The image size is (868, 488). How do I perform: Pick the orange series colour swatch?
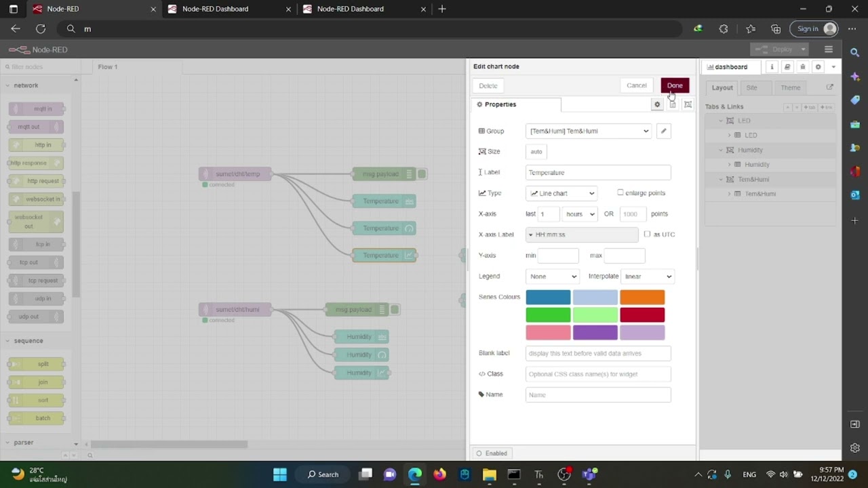642,297
